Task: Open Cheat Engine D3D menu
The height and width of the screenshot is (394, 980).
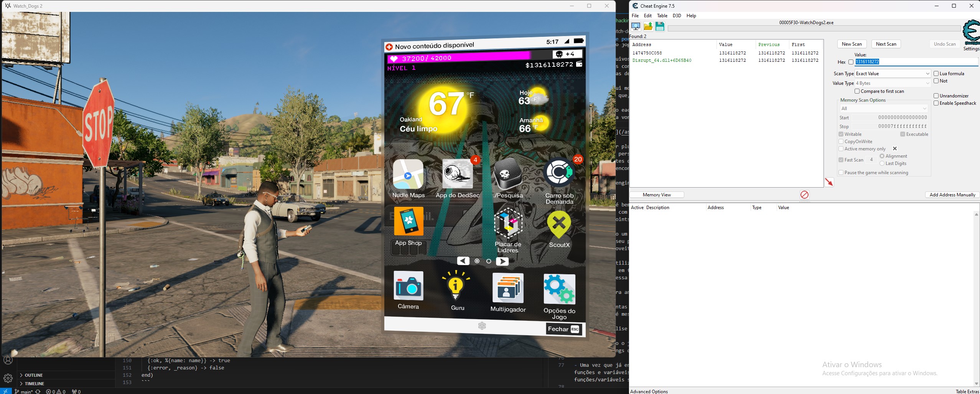Action: (677, 16)
